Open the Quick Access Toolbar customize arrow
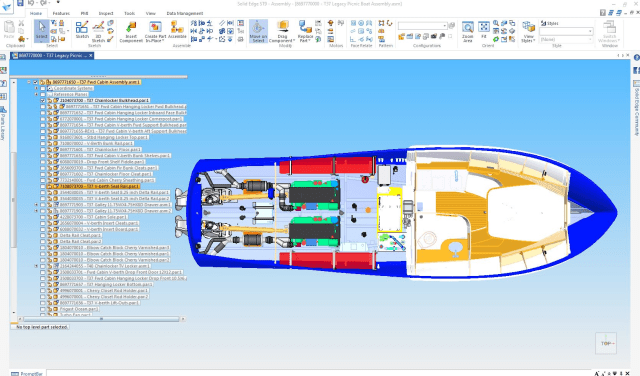Screen dimensions: 640x376 pos(58,3)
